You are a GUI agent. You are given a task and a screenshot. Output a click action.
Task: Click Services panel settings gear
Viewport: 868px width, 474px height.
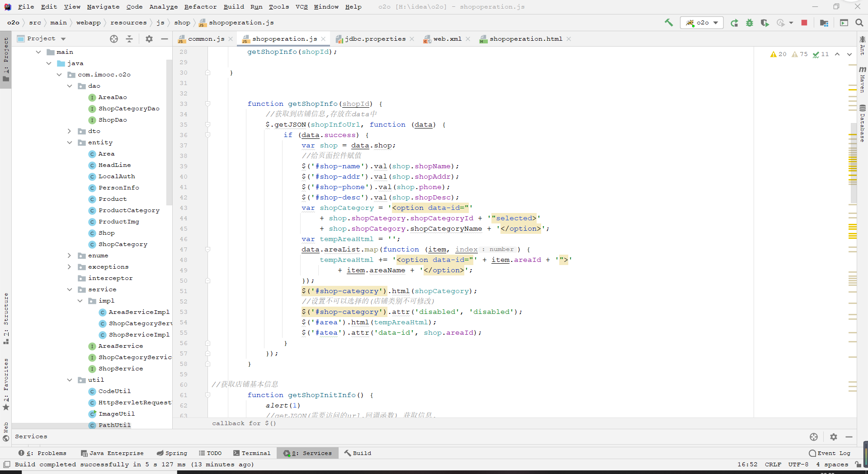(834, 437)
